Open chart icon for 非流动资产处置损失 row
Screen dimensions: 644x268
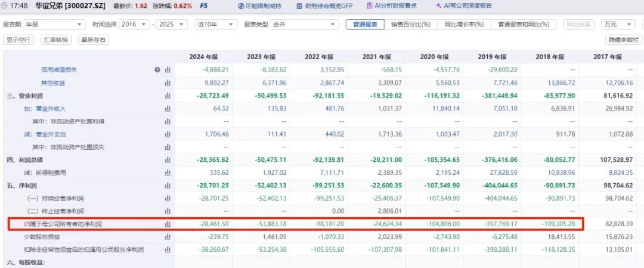[167, 147]
